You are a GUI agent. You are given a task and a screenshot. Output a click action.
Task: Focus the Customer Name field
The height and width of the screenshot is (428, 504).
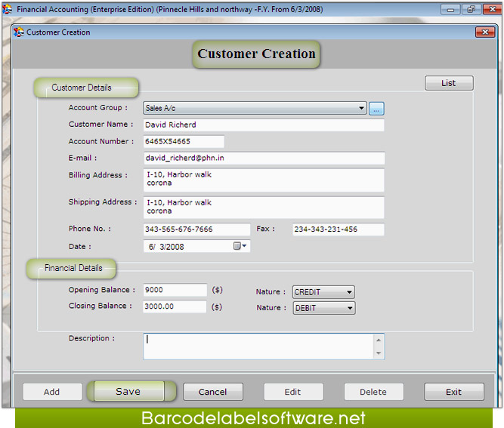click(x=264, y=125)
